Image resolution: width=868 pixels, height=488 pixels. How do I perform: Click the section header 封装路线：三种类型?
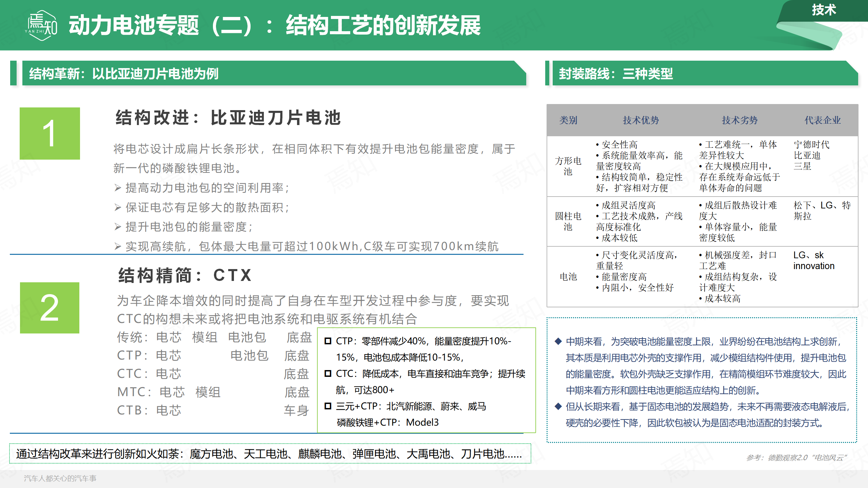[x=616, y=74]
